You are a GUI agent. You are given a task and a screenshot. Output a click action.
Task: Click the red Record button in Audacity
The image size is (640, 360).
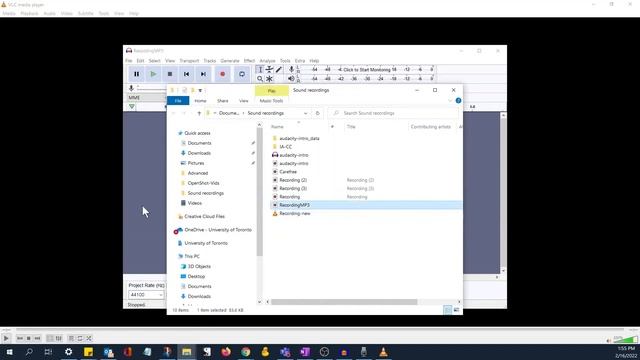(x=222, y=74)
